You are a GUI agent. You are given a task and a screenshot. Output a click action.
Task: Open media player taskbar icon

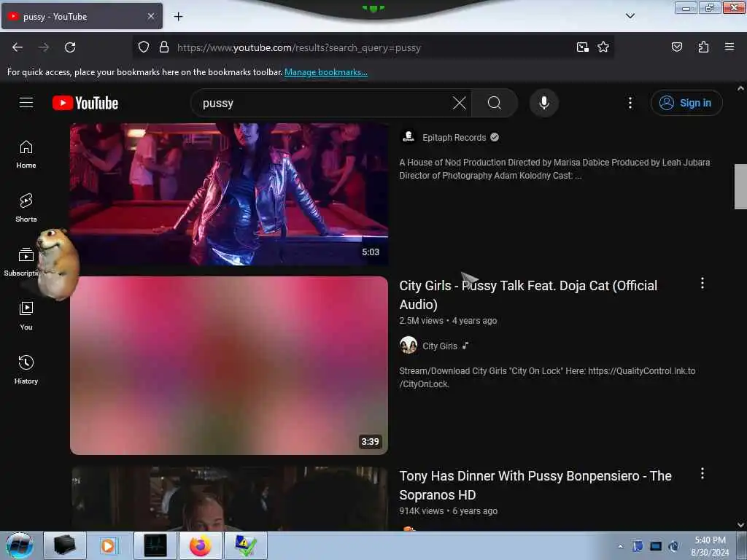pos(108,545)
